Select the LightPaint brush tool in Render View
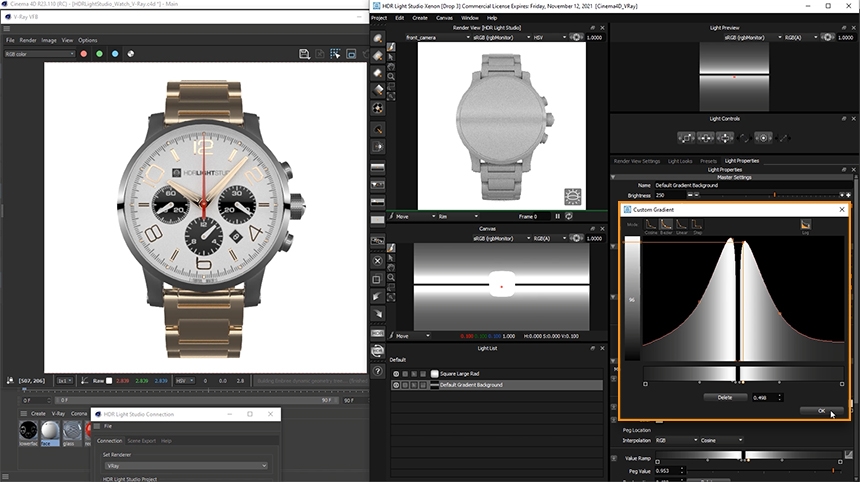This screenshot has height=482, width=860. click(391, 48)
